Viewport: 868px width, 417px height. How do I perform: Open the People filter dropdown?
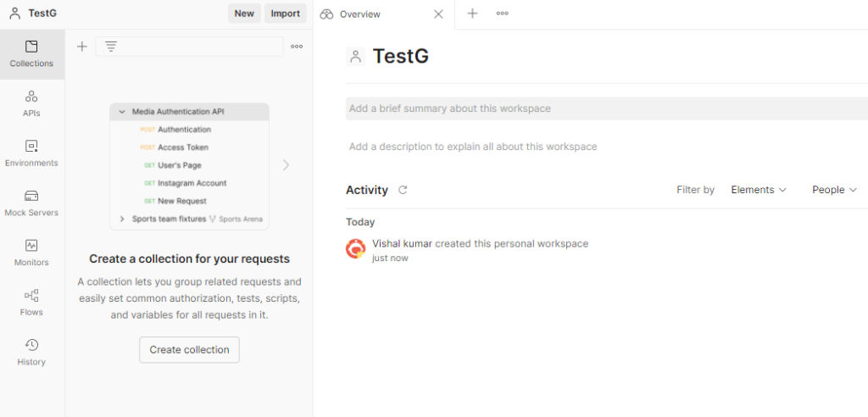pyautogui.click(x=834, y=190)
